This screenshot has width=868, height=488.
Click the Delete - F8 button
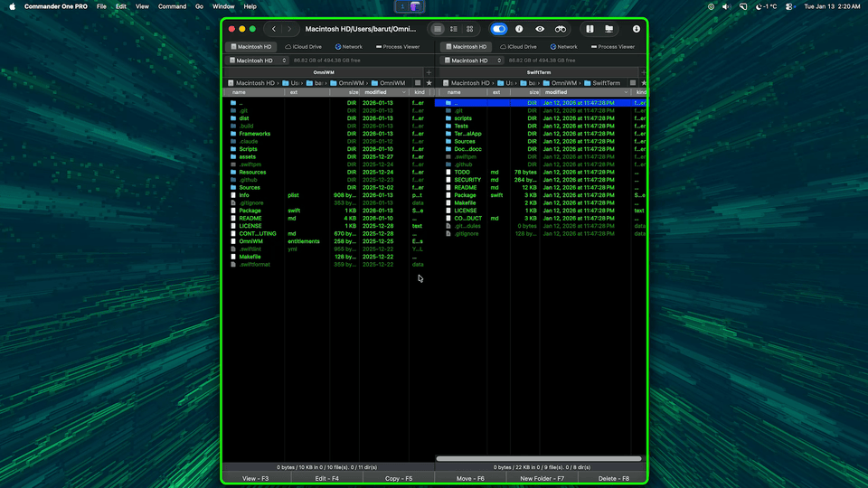(613, 478)
